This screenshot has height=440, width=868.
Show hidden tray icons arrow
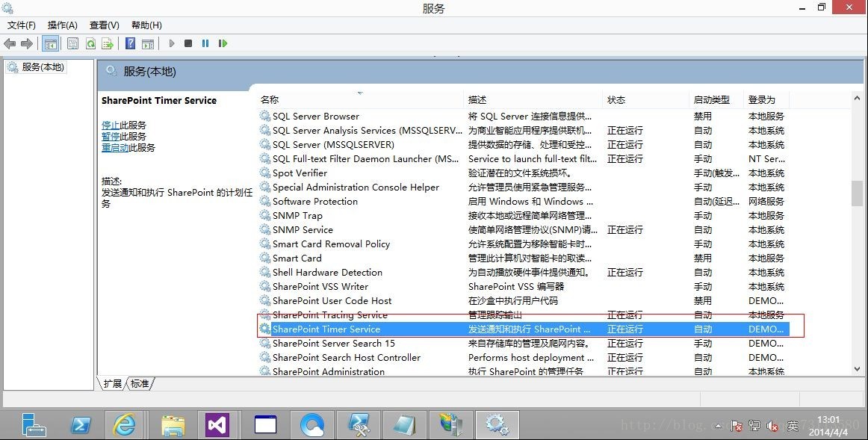click(x=719, y=426)
